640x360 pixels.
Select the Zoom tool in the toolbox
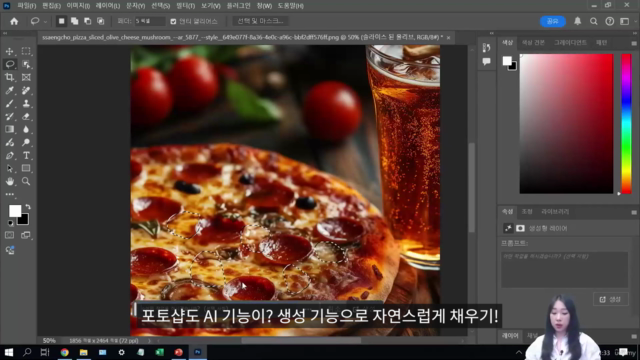coord(26,181)
